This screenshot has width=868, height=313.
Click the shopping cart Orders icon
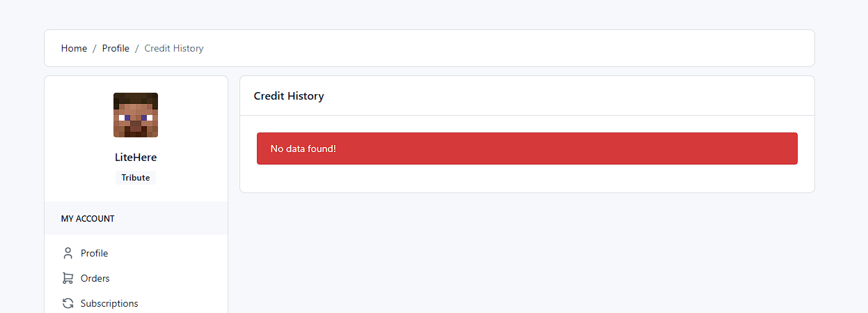(x=68, y=278)
